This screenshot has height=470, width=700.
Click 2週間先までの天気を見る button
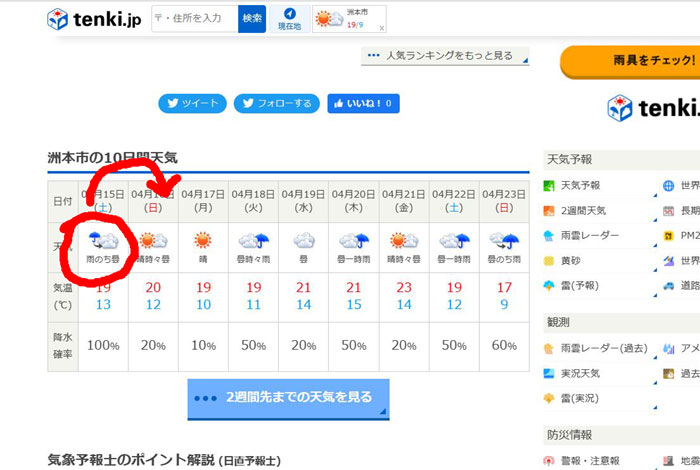click(288, 398)
